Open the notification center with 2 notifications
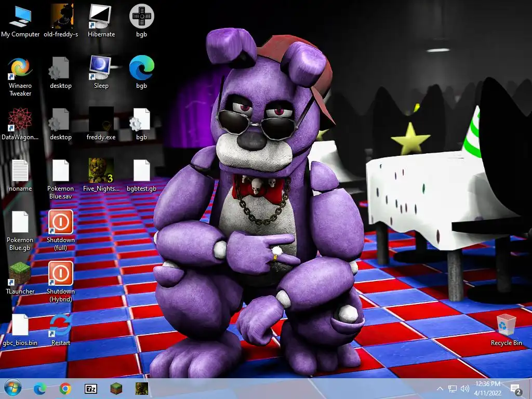The height and width of the screenshot is (399, 532). 515,389
